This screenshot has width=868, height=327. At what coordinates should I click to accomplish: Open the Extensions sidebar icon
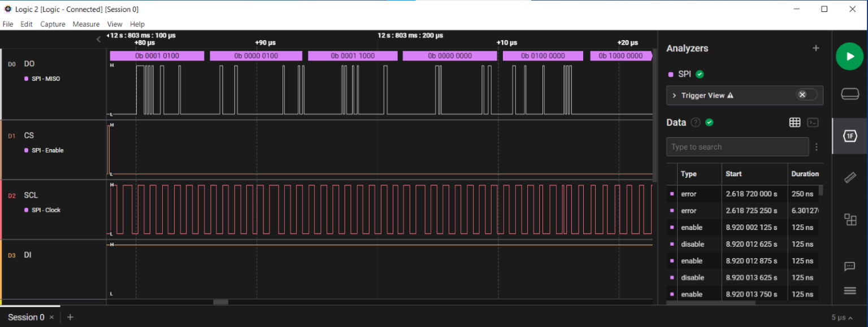849,219
